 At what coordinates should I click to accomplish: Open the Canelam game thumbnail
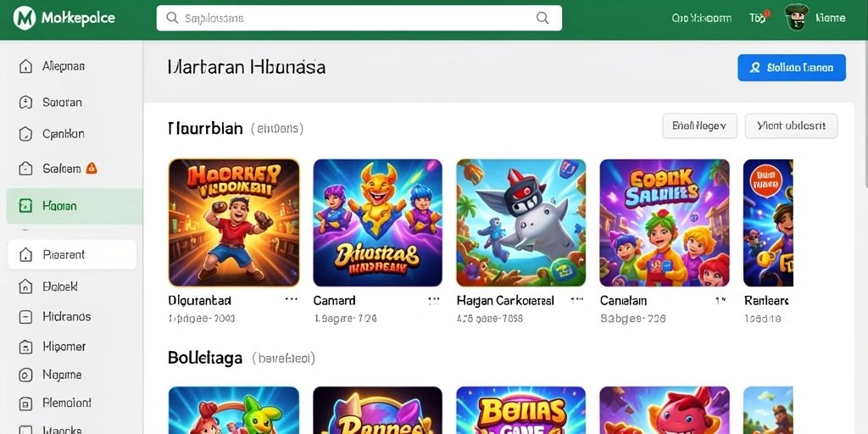[x=665, y=223]
